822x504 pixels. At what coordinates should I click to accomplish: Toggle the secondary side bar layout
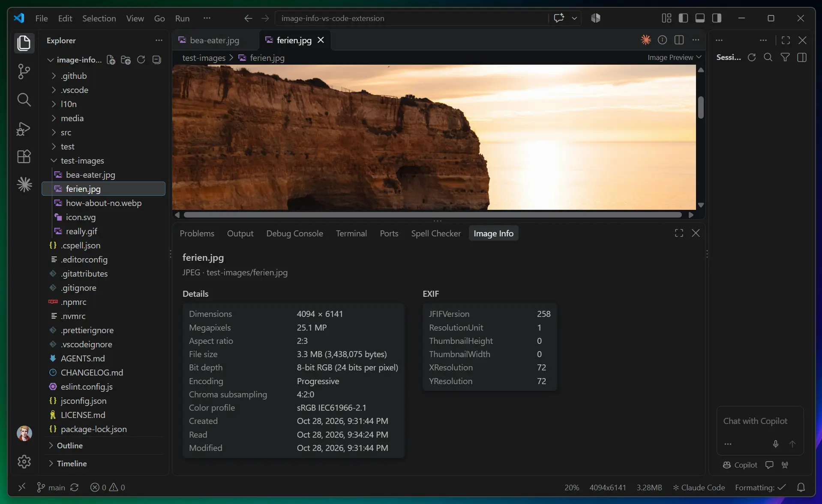(x=717, y=18)
